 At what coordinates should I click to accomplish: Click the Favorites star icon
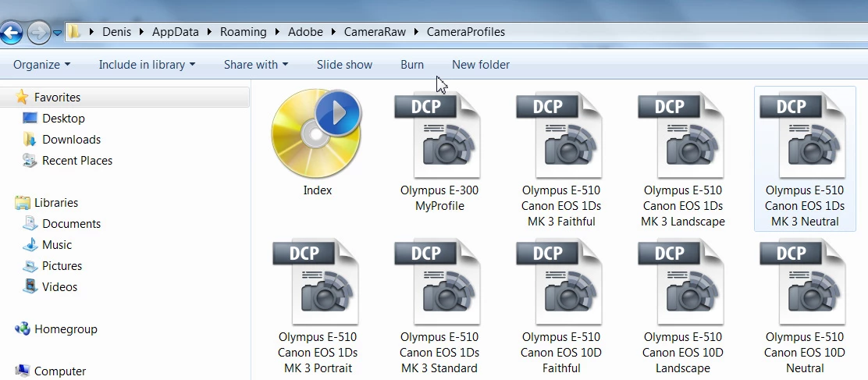point(22,97)
